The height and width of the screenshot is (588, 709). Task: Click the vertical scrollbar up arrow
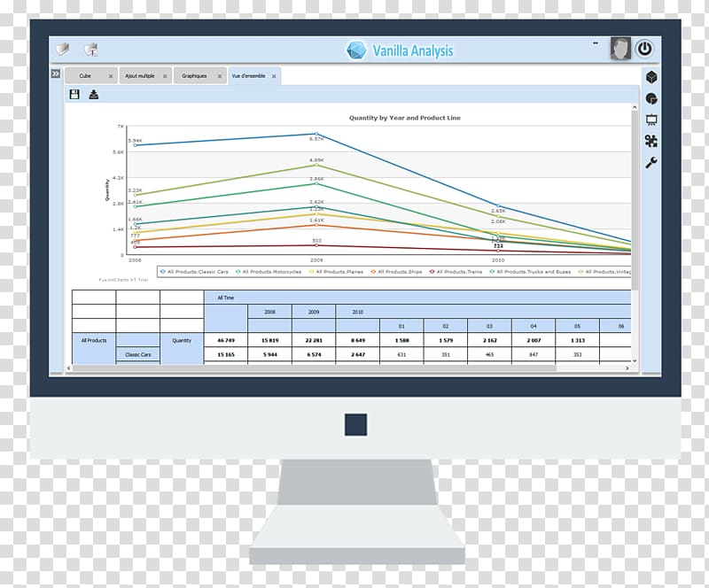point(635,107)
